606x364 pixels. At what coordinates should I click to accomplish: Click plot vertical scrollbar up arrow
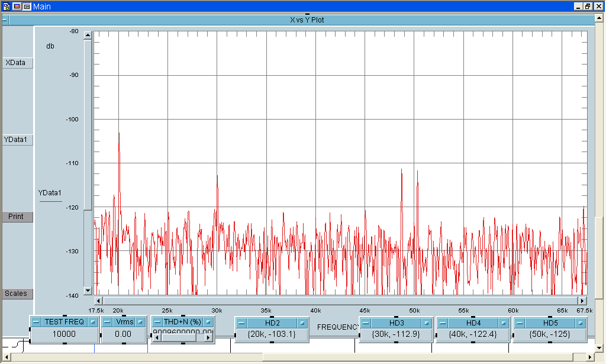pos(88,35)
